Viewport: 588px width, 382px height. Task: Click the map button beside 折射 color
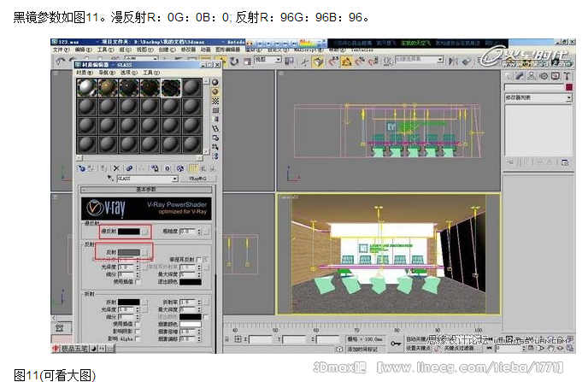coord(144,303)
